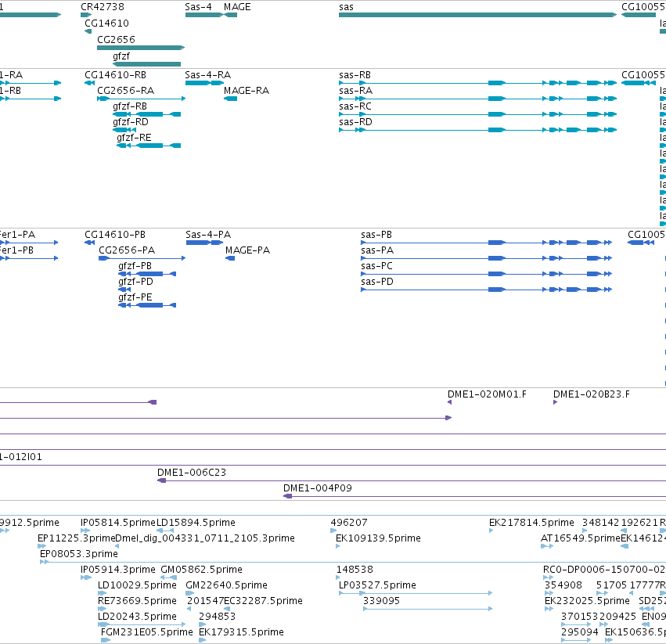
Task: Select the GM05862.5prime EST
Action: 168,577
